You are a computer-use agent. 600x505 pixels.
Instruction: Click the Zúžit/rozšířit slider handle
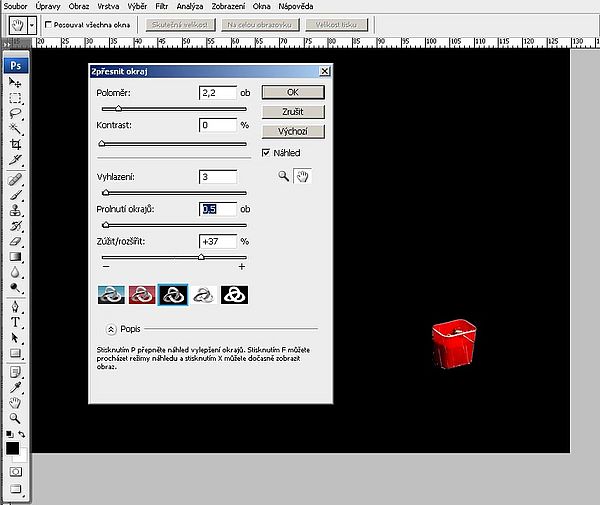(201, 256)
